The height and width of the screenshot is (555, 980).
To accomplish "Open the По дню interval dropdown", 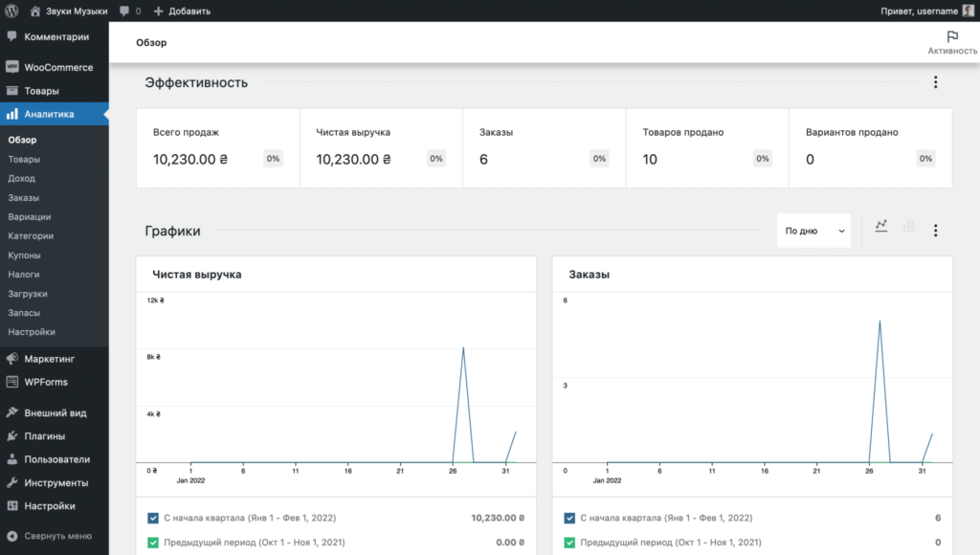I will [x=813, y=231].
